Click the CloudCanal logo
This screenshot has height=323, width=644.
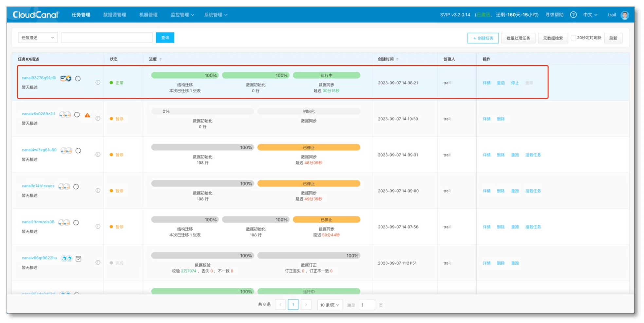(35, 15)
